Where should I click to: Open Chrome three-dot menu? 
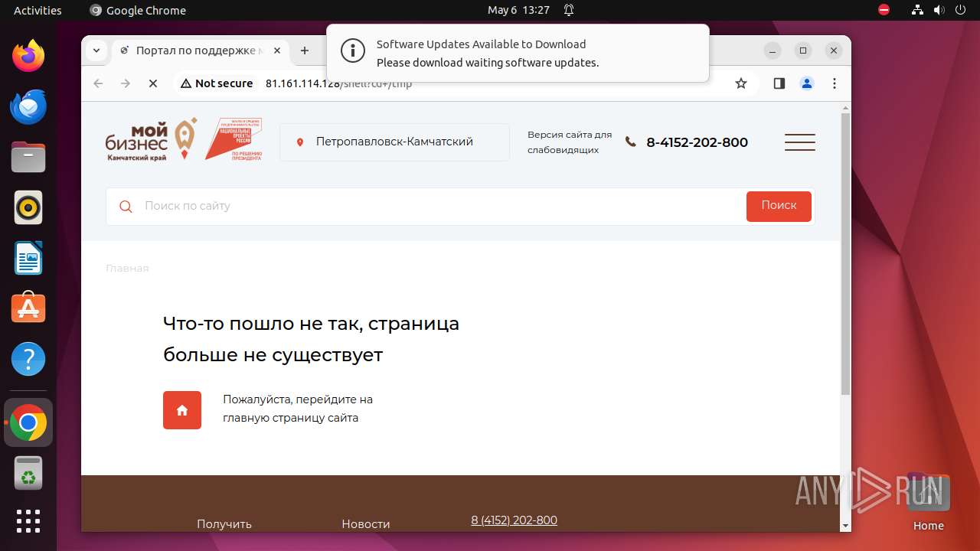pyautogui.click(x=835, y=83)
